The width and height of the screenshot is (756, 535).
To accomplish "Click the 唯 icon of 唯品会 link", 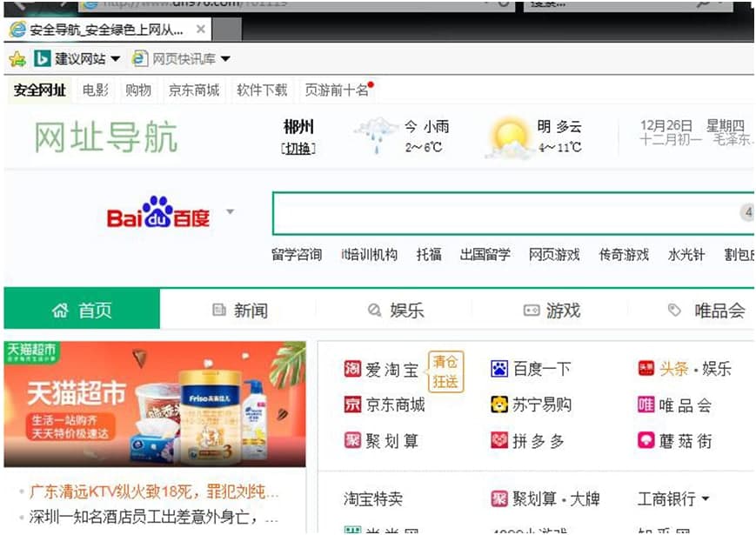I will point(646,405).
